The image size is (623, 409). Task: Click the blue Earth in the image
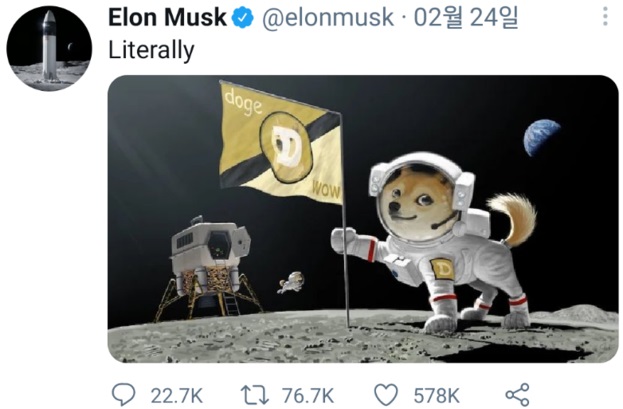point(541,137)
